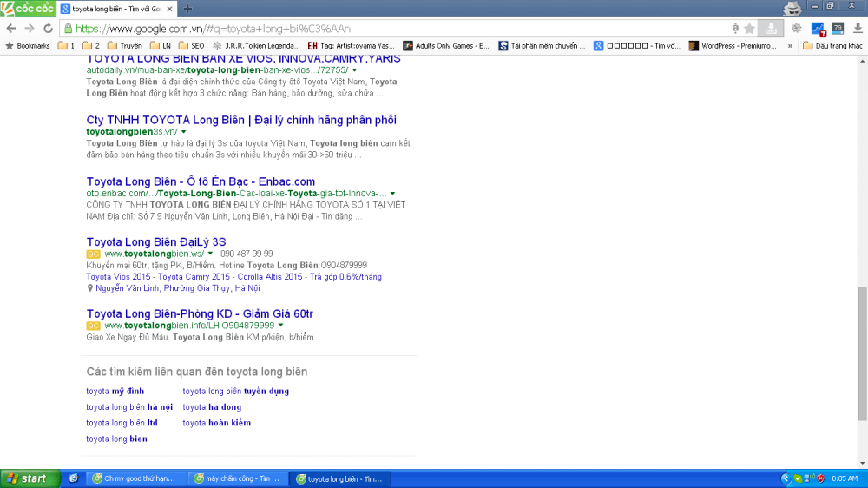Search related term toyota long biên hà nội

129,407
